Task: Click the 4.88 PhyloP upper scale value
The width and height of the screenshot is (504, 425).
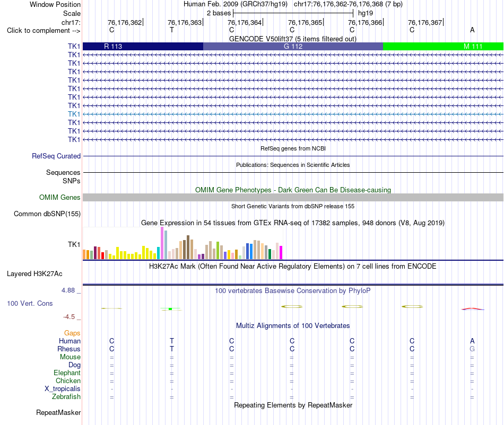Action: [68, 290]
